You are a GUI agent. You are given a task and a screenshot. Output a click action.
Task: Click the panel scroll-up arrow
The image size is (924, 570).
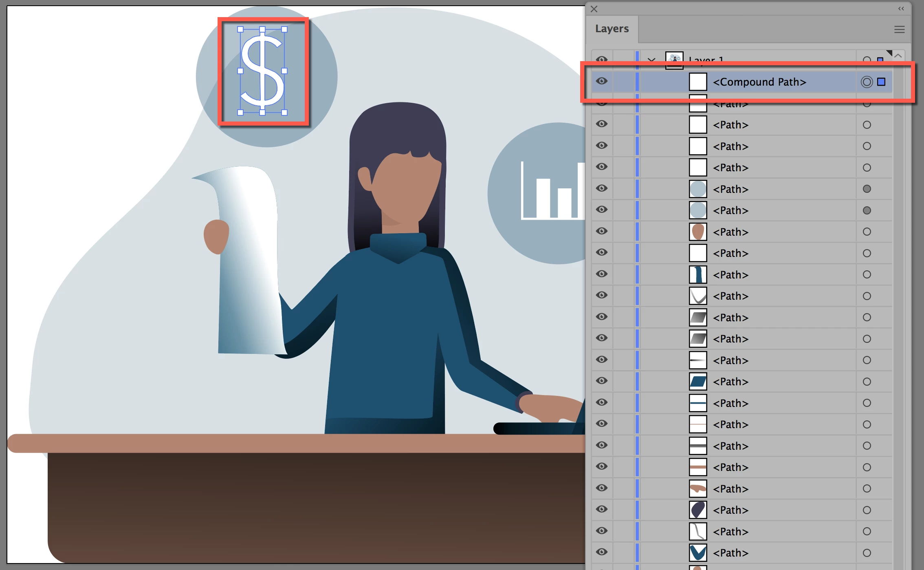coord(898,56)
